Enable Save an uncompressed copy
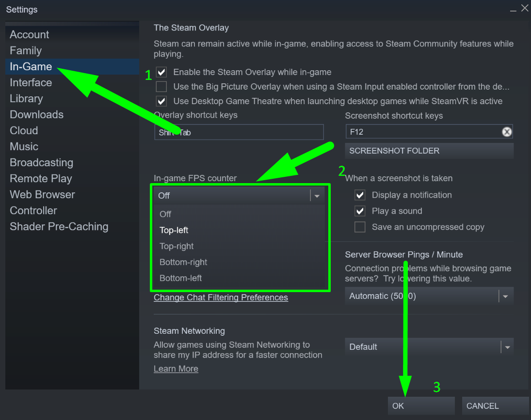Image resolution: width=531 pixels, height=420 pixels. (360, 227)
